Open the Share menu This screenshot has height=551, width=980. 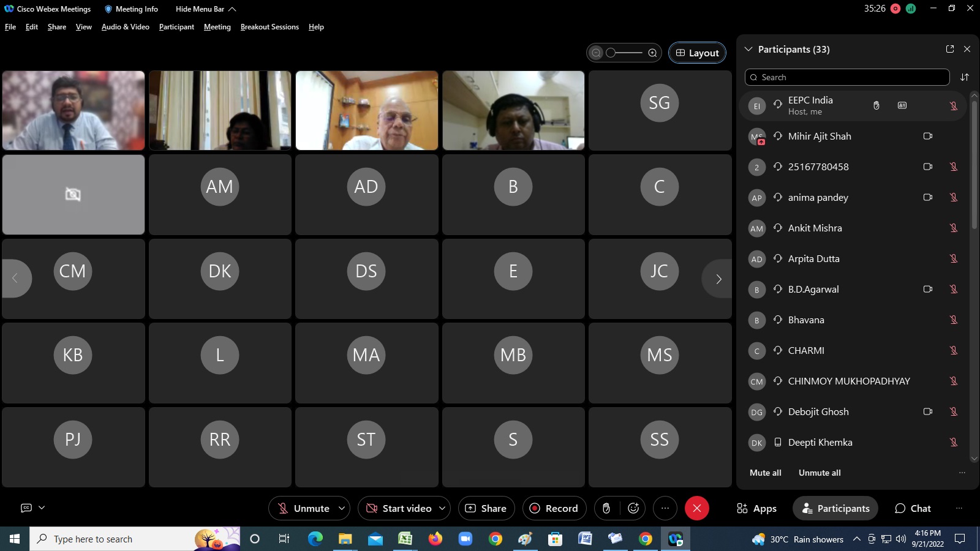click(x=57, y=27)
